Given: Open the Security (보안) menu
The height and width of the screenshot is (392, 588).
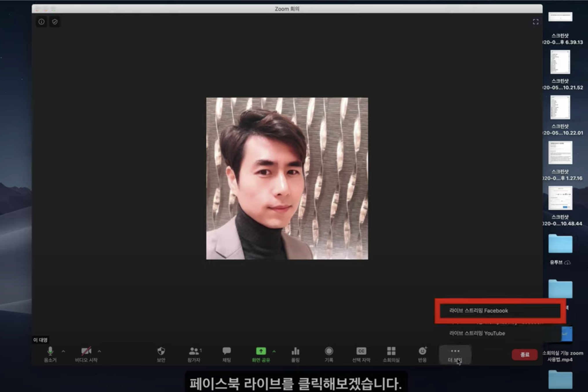Looking at the screenshot, I should click(161, 354).
